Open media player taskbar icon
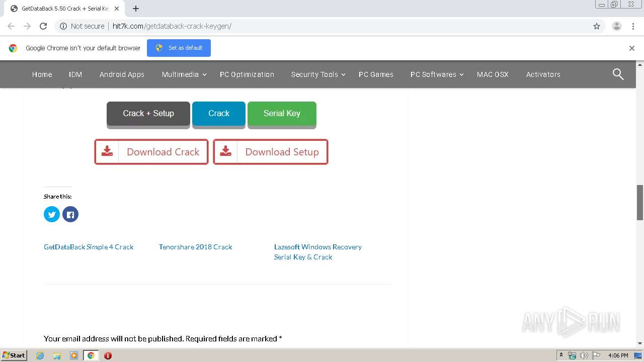Viewport: 644px width, 362px height. (x=73, y=355)
